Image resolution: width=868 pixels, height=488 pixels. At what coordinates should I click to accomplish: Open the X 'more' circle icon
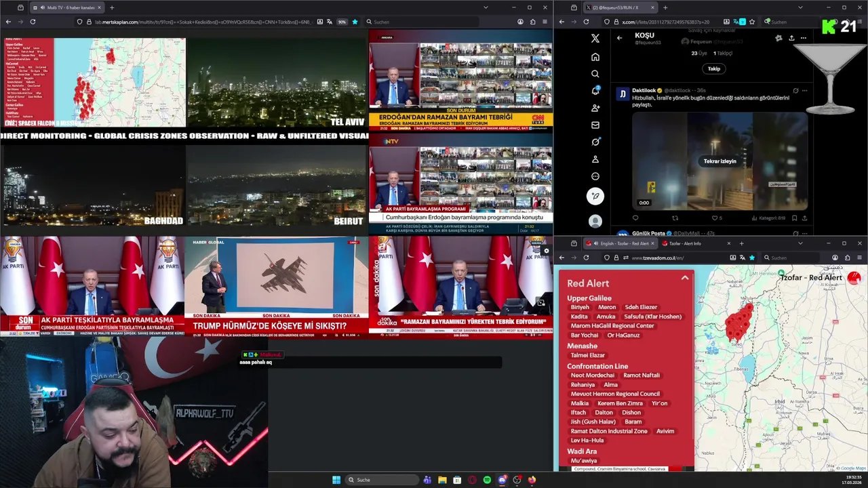pyautogui.click(x=595, y=176)
